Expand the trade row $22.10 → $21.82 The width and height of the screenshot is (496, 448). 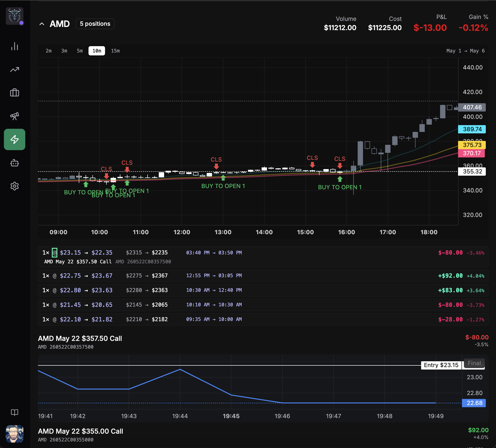(263, 319)
